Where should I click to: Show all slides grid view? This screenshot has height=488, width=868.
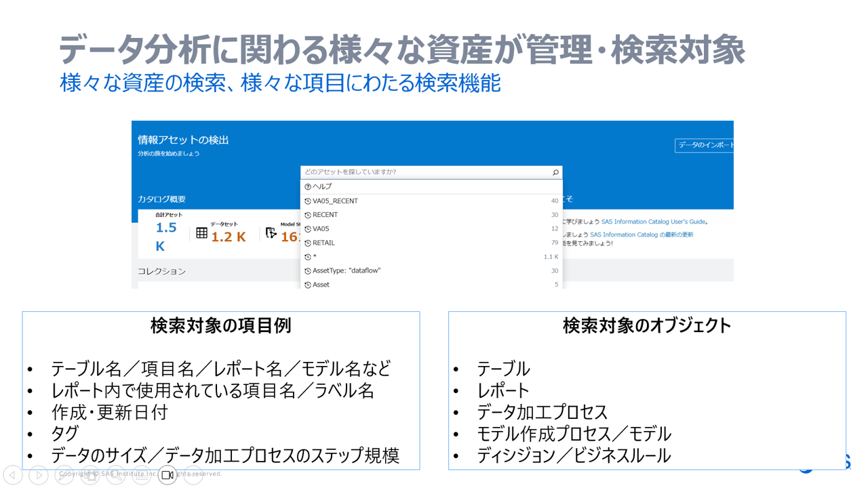pyautogui.click(x=90, y=475)
